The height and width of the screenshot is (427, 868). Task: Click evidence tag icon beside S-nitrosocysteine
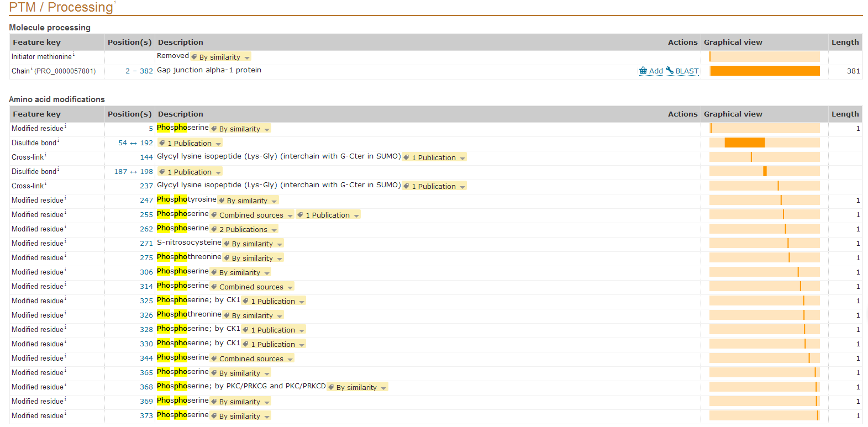[x=227, y=244]
